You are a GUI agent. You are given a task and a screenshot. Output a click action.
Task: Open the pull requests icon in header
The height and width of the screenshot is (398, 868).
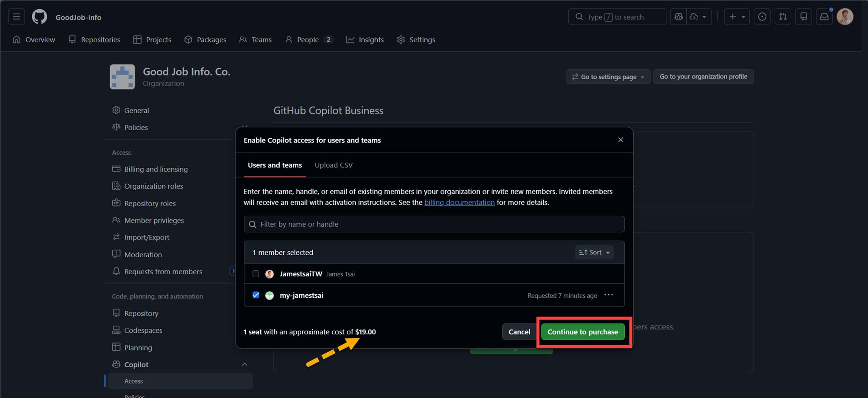(x=783, y=17)
